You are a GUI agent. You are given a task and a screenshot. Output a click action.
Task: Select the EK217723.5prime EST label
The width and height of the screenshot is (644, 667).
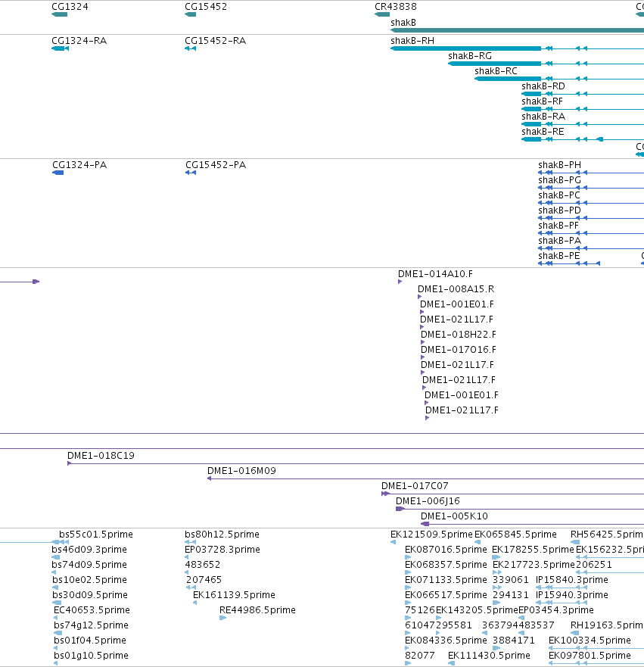[x=534, y=565]
